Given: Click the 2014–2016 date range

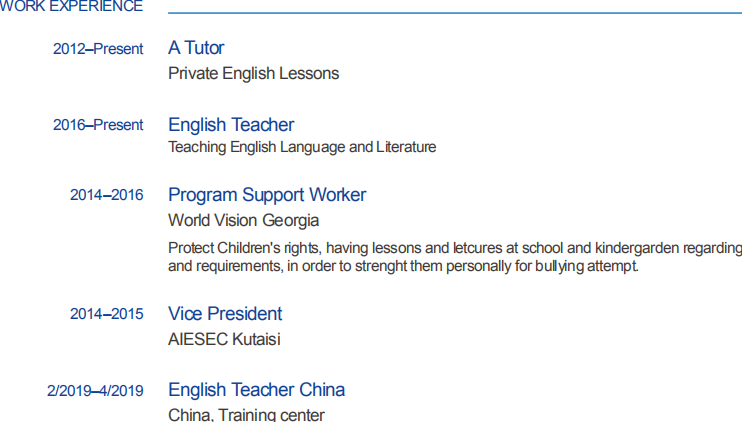Looking at the screenshot, I should [x=106, y=195].
